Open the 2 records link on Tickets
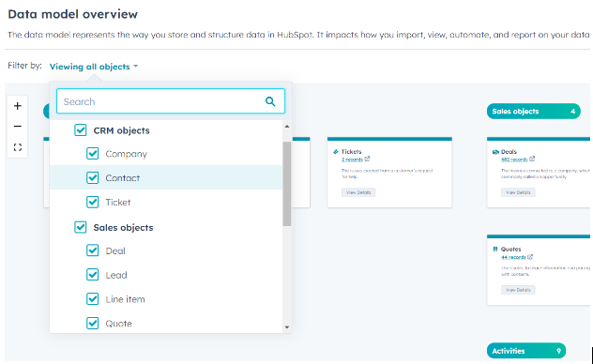Screen dimensions: 593x364 click(352, 159)
